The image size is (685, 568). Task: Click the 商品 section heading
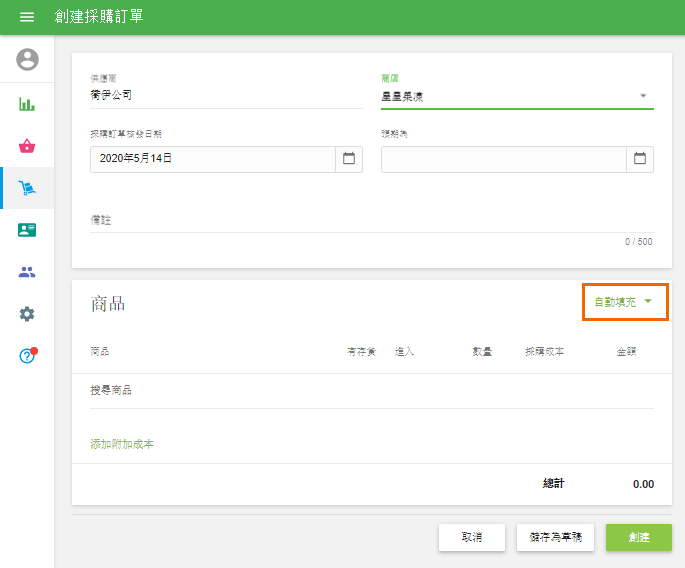pos(108,304)
